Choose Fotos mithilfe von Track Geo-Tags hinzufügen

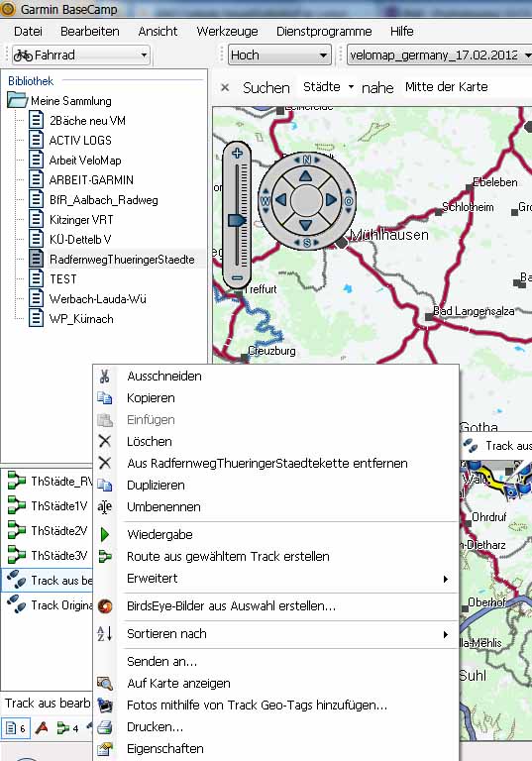pyautogui.click(x=275, y=706)
